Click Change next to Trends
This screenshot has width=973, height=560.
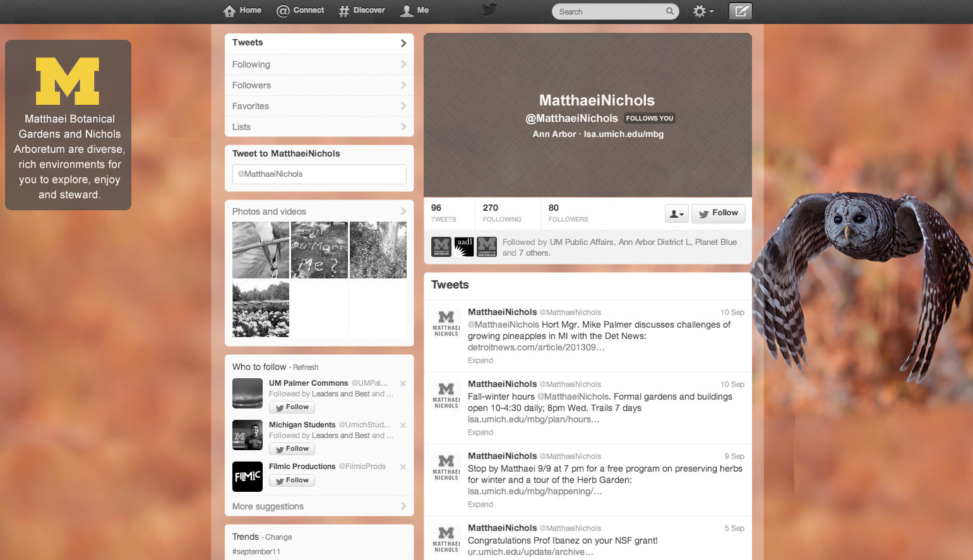point(278,537)
